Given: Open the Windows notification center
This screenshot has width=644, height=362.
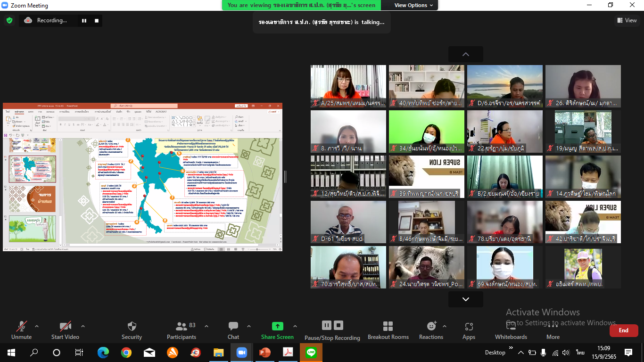Looking at the screenshot, I should [628, 352].
